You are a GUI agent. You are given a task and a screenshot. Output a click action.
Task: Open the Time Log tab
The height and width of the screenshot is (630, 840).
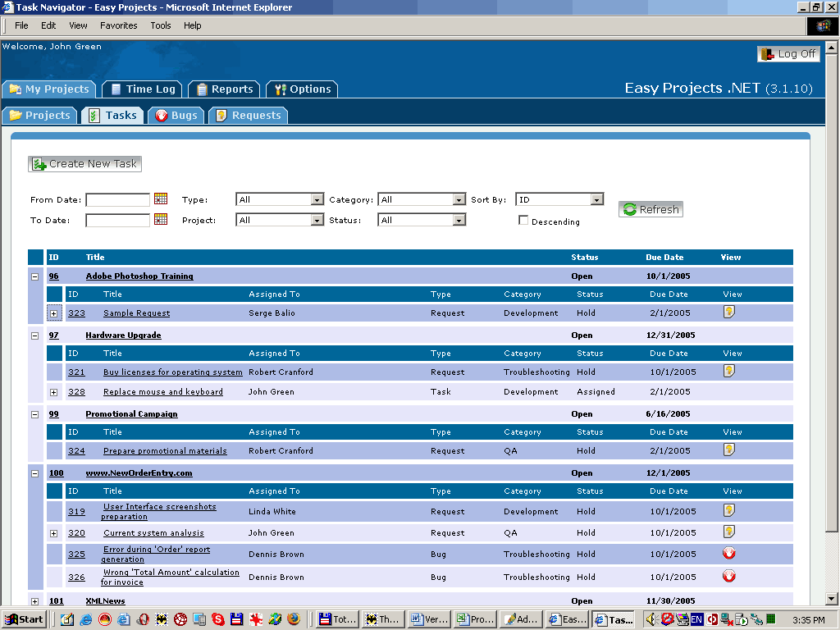[x=143, y=89]
